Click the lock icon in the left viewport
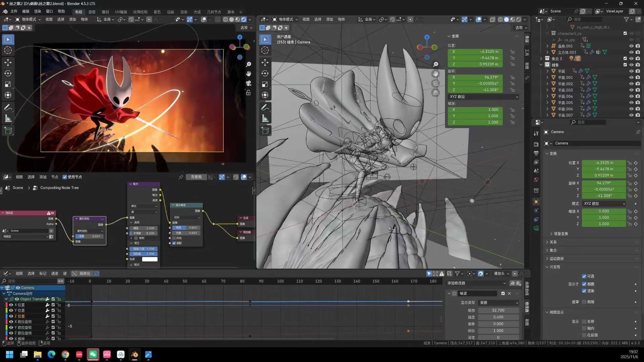Image resolution: width=644 pixels, height=362 pixels. pyautogui.click(x=249, y=93)
